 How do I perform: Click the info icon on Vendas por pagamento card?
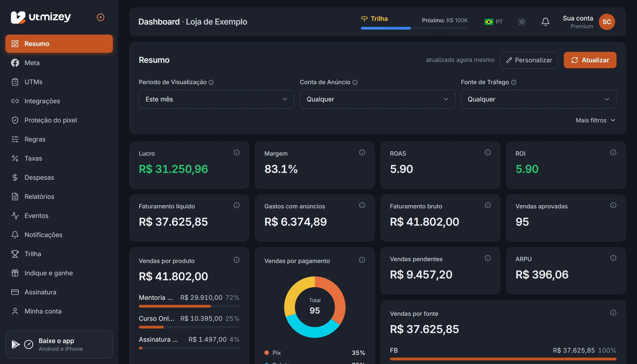(x=362, y=260)
